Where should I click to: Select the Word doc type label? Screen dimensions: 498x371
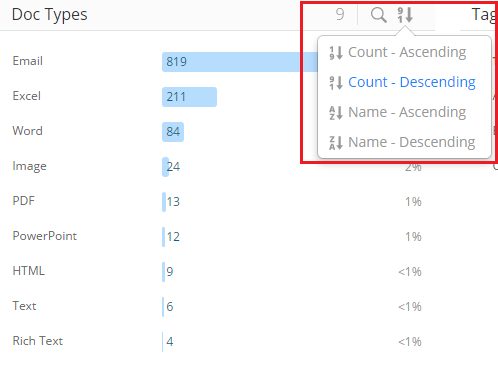pyautogui.click(x=28, y=131)
